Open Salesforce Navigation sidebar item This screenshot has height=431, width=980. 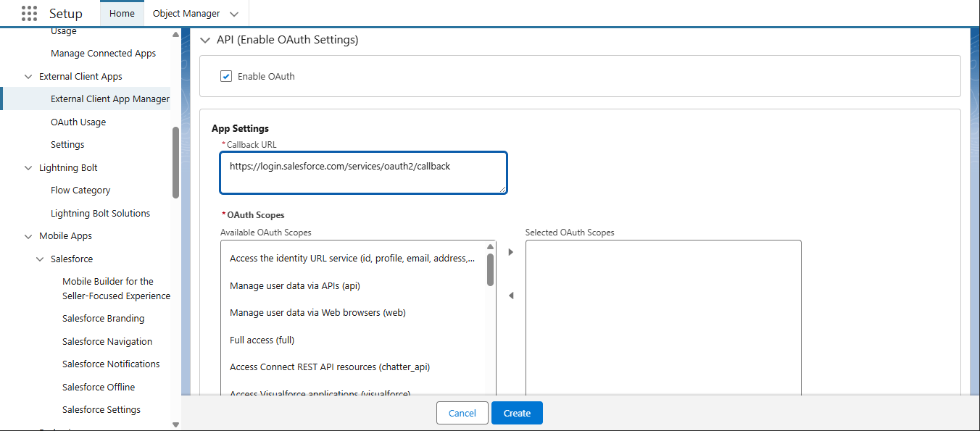coord(107,342)
